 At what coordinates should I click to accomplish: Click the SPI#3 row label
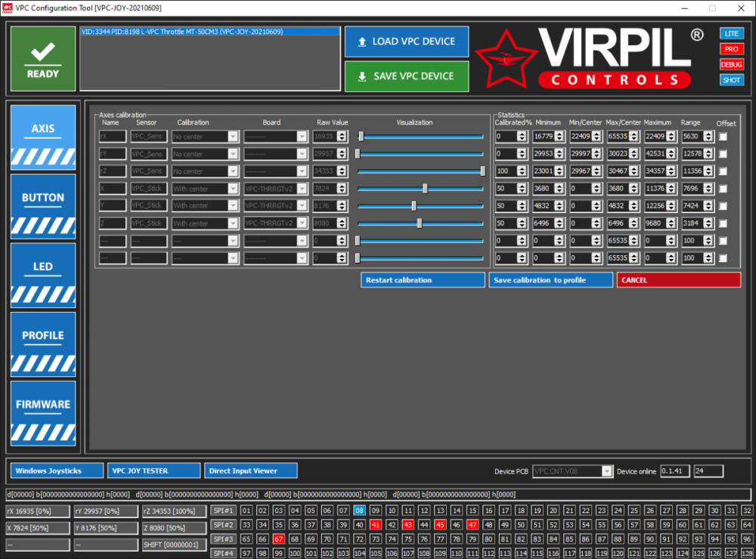(x=223, y=539)
